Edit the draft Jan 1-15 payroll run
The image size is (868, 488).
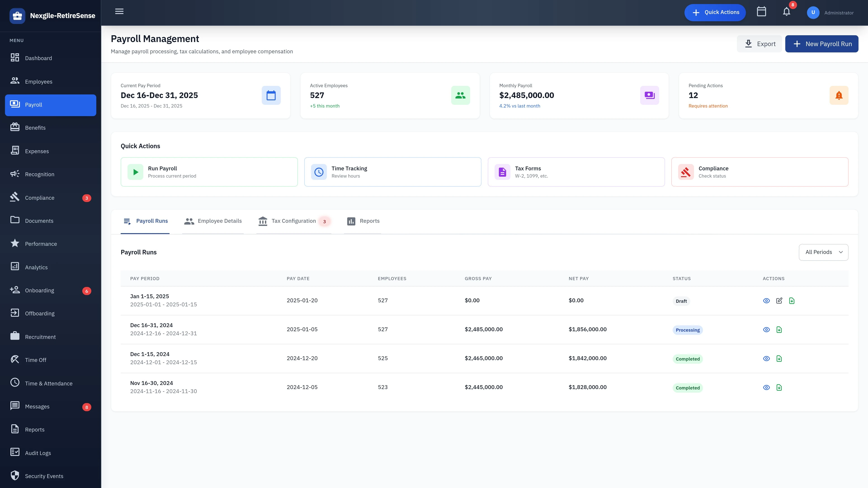[779, 300]
